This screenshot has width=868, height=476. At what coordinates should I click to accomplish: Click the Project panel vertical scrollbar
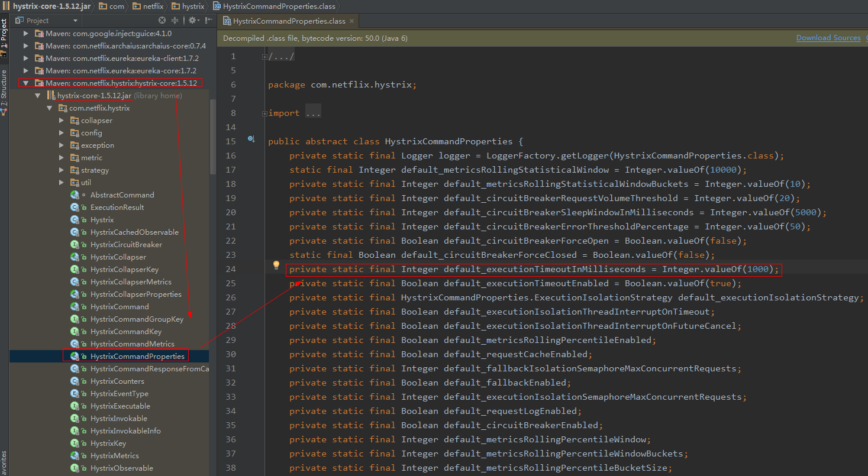(x=213, y=136)
